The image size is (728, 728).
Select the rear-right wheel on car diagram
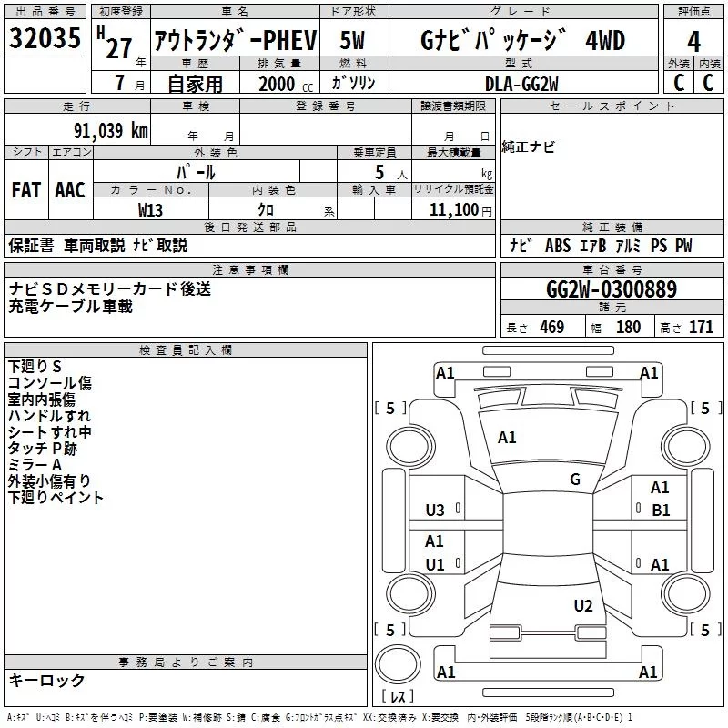click(686, 594)
